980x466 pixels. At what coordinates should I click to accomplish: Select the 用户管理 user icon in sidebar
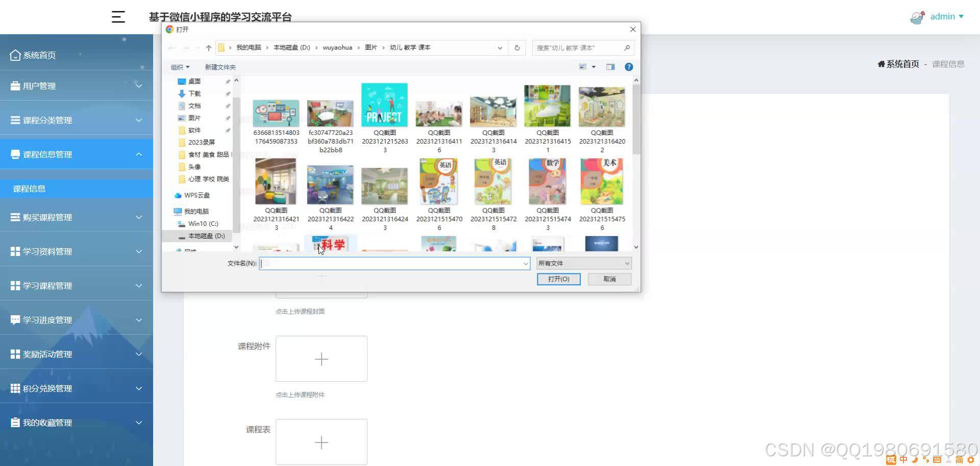pyautogui.click(x=15, y=85)
